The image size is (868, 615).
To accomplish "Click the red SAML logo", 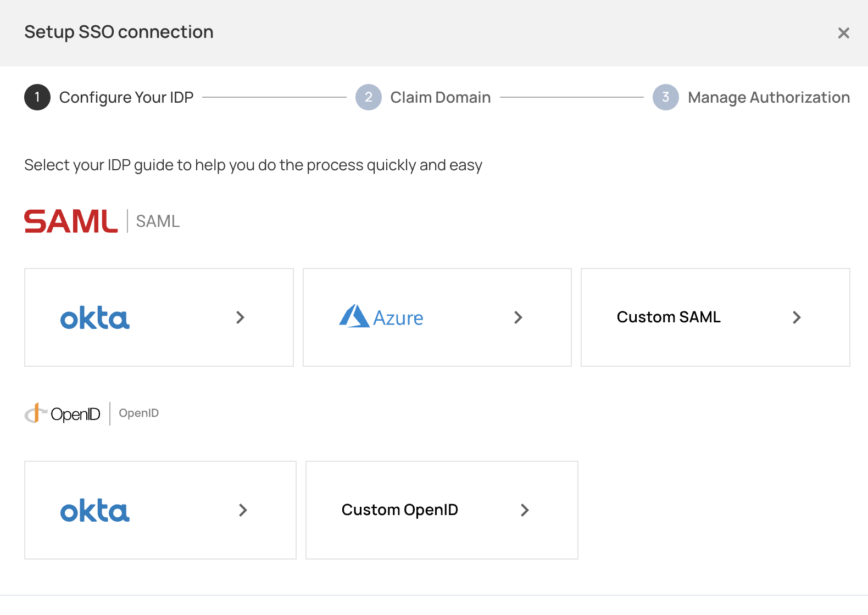I will click(71, 221).
